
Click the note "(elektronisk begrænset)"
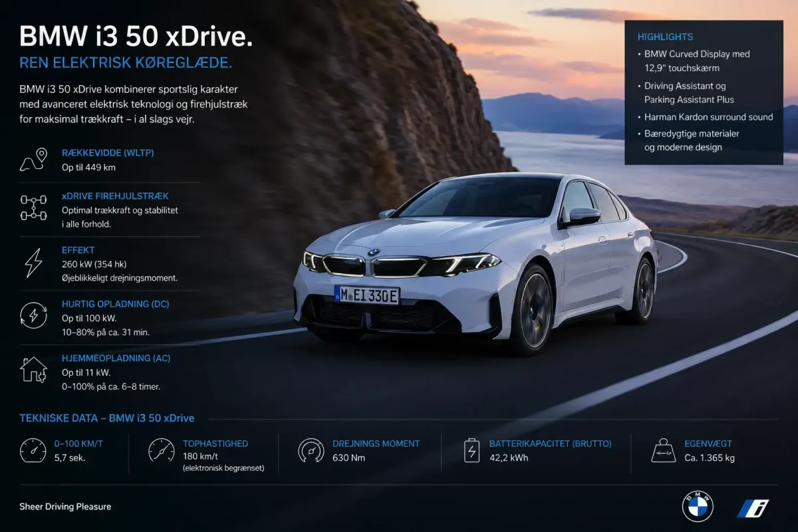click(223, 468)
